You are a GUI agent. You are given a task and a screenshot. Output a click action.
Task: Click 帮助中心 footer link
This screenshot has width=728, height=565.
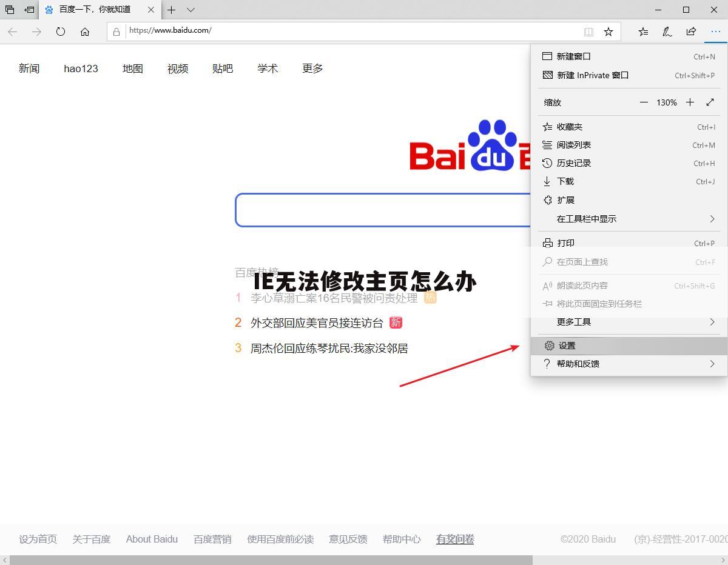click(402, 539)
